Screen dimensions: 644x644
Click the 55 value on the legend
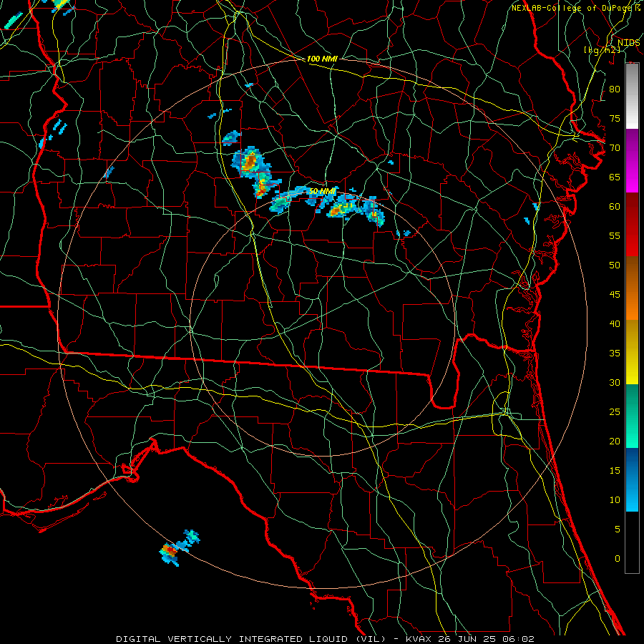(x=615, y=235)
